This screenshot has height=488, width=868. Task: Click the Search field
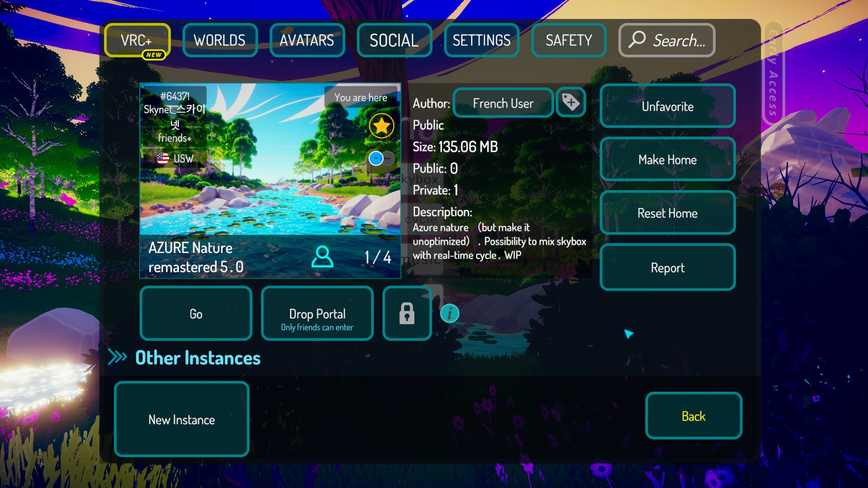tap(667, 40)
